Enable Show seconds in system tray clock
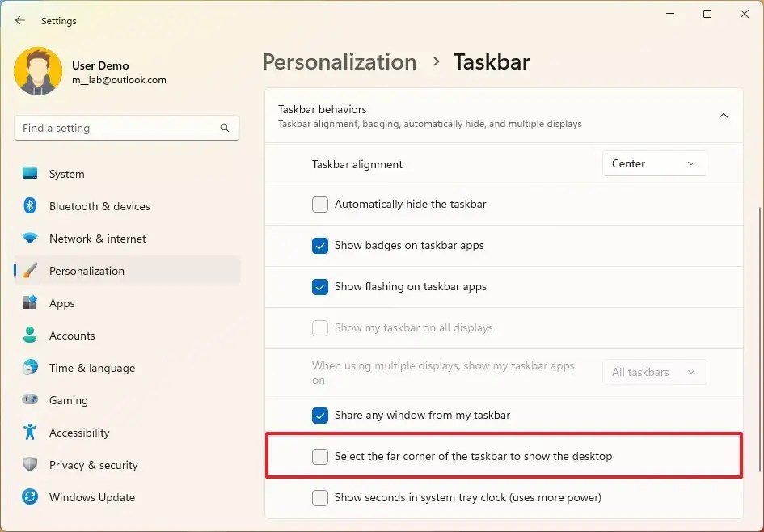The width and height of the screenshot is (764, 532). [x=320, y=497]
